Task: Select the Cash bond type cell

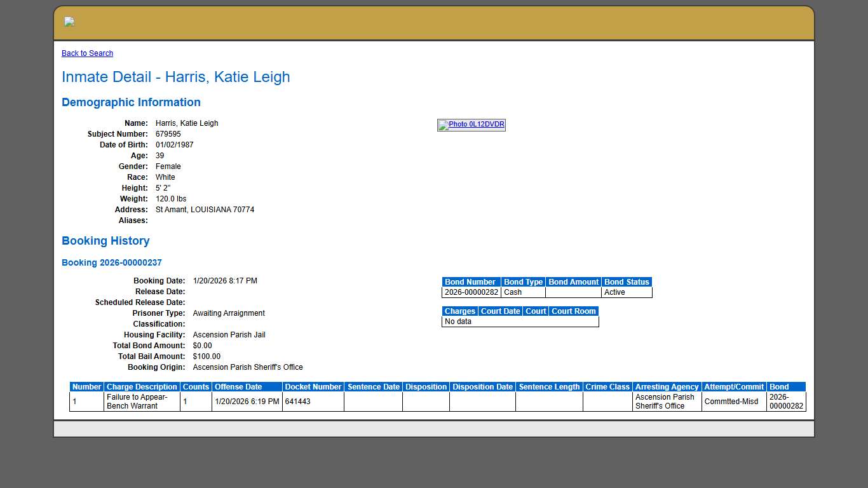Action: tap(513, 292)
